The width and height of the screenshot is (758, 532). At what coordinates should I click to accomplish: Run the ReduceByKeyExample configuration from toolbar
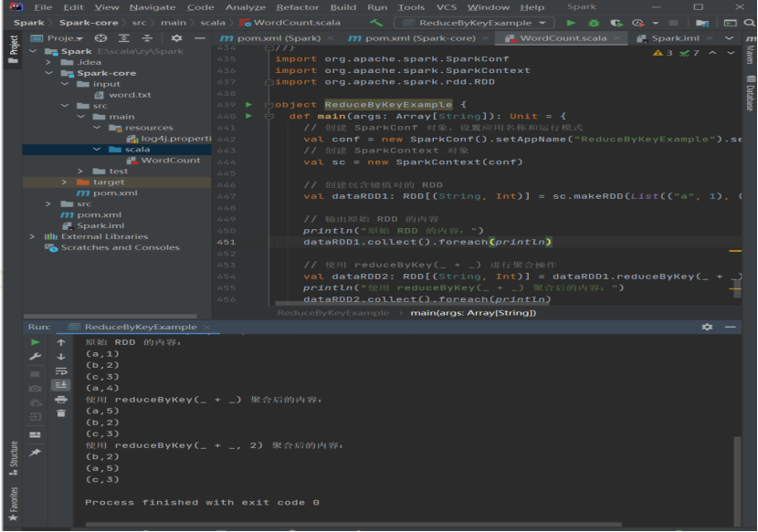click(571, 23)
